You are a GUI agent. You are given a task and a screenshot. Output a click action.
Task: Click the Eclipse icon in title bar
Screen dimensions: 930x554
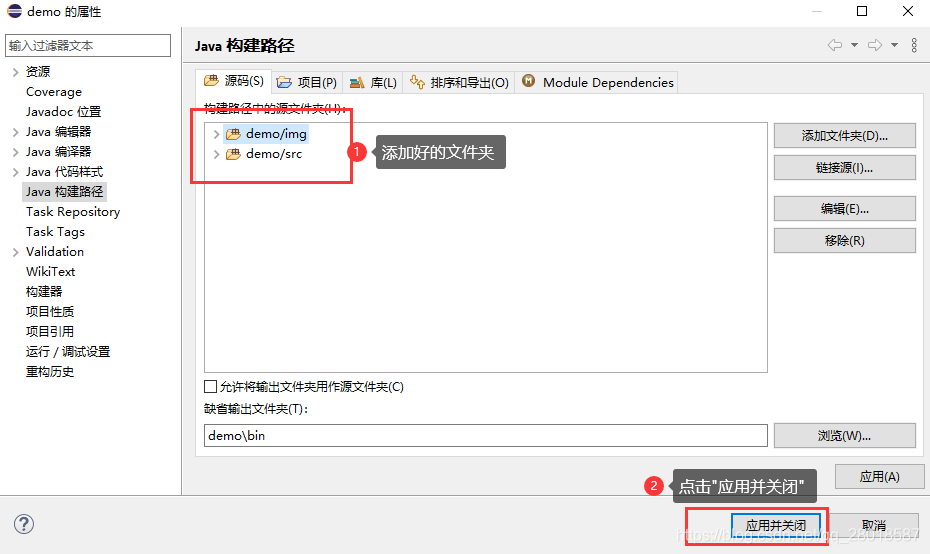14,11
